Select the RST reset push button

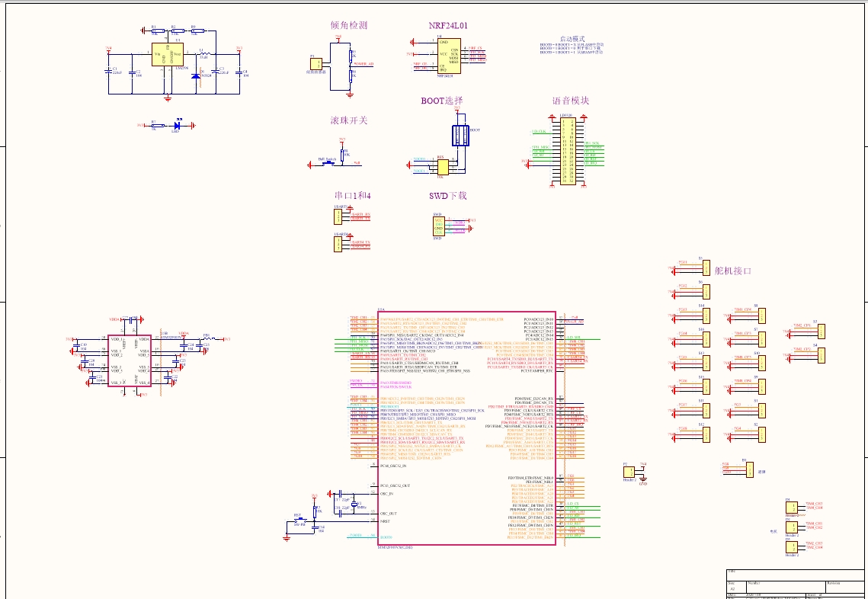click(299, 521)
